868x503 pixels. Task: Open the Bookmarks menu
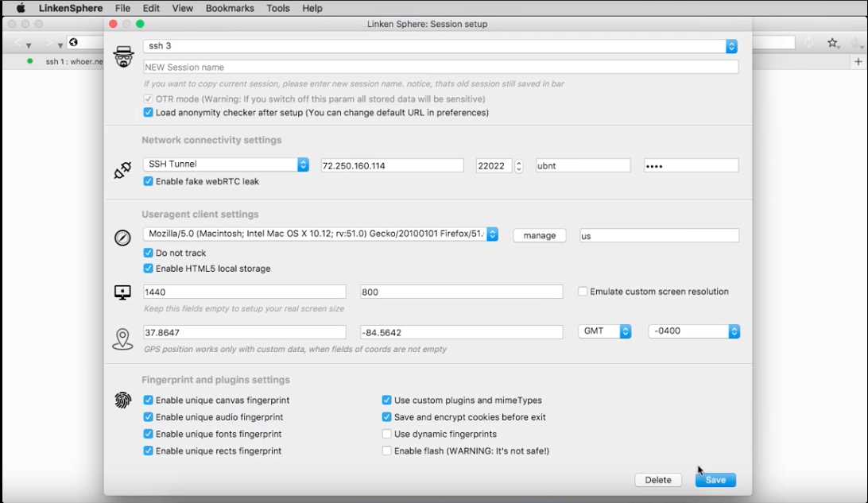pos(230,8)
